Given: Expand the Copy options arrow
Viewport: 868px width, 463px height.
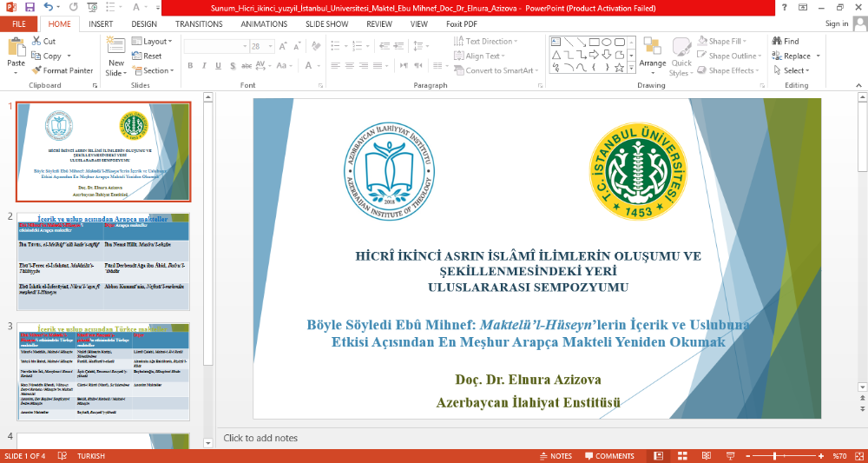Looking at the screenshot, I should [69, 56].
